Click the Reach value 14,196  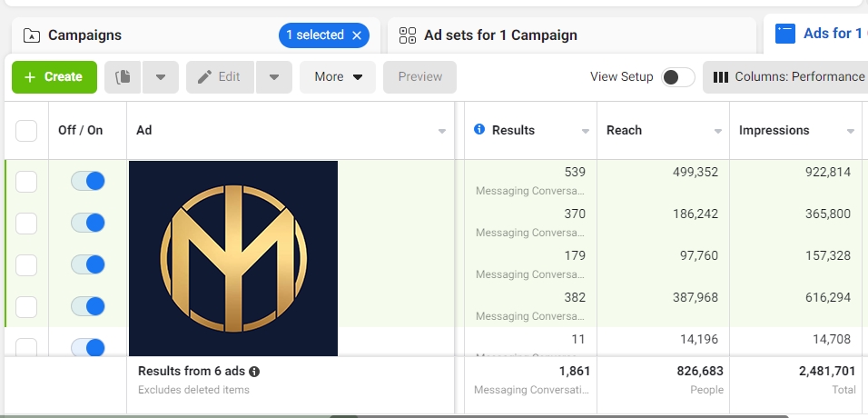tap(699, 339)
